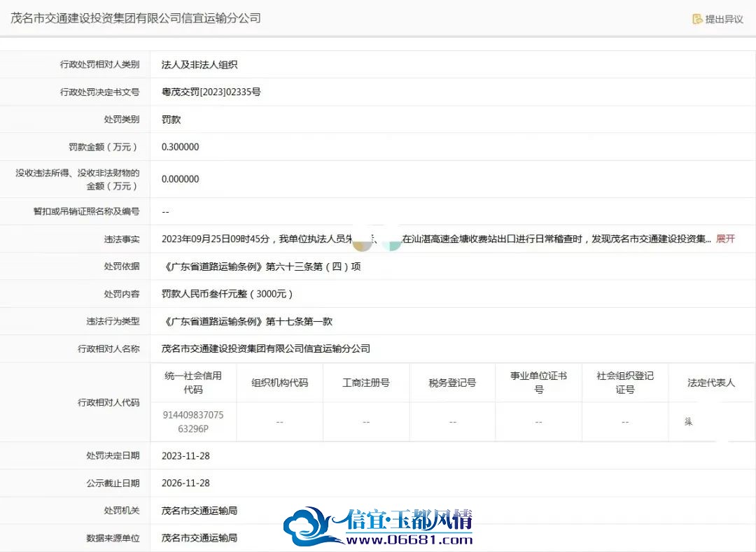Click company name in 行政相对人名称 row
Image resolution: width=756 pixels, height=552 pixels.
[266, 348]
